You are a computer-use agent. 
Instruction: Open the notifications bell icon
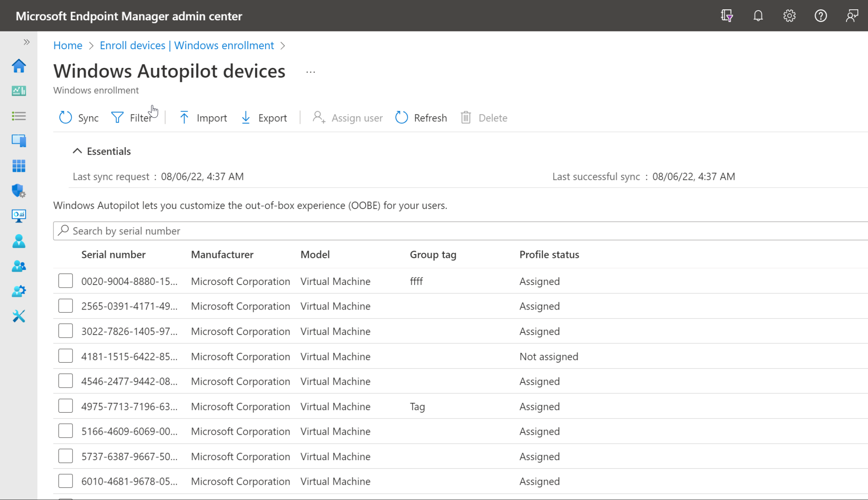pos(758,16)
